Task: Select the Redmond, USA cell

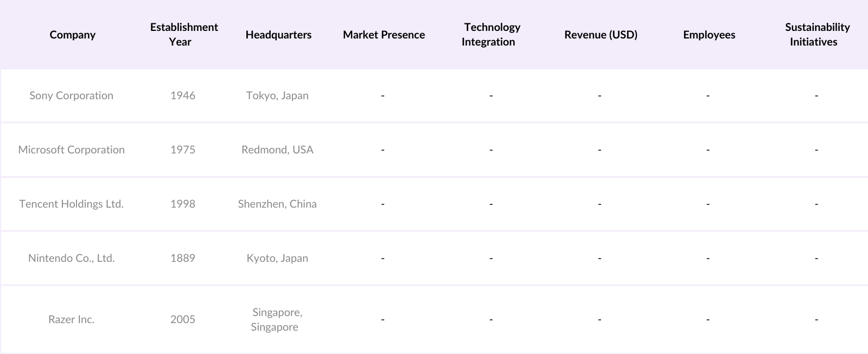Action: 277,150
